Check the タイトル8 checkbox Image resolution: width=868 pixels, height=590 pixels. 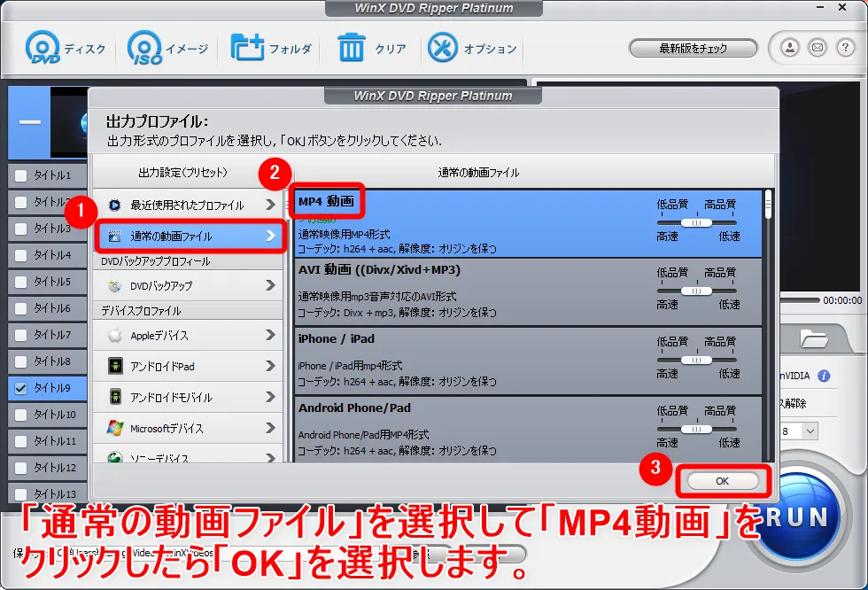(20, 361)
